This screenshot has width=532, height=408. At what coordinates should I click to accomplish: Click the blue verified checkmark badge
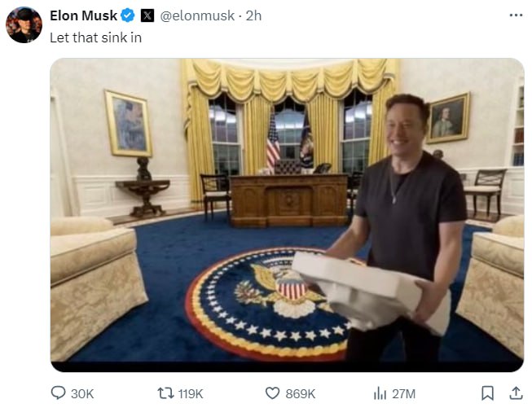128,15
